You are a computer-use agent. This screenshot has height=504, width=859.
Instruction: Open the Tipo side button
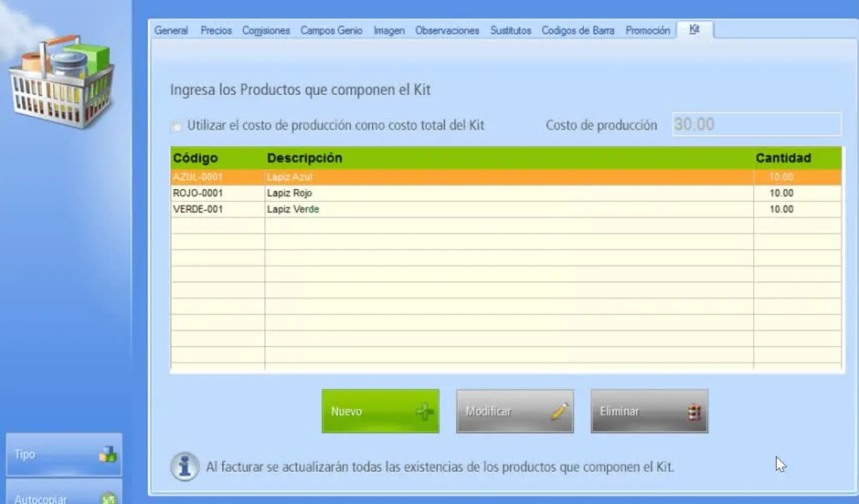point(64,454)
